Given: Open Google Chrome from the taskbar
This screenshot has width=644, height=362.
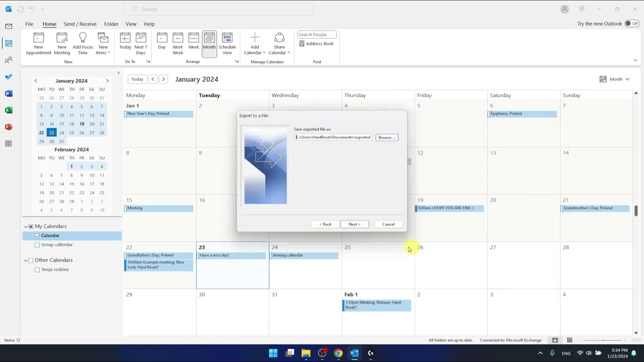Looking at the screenshot, I should (x=338, y=353).
